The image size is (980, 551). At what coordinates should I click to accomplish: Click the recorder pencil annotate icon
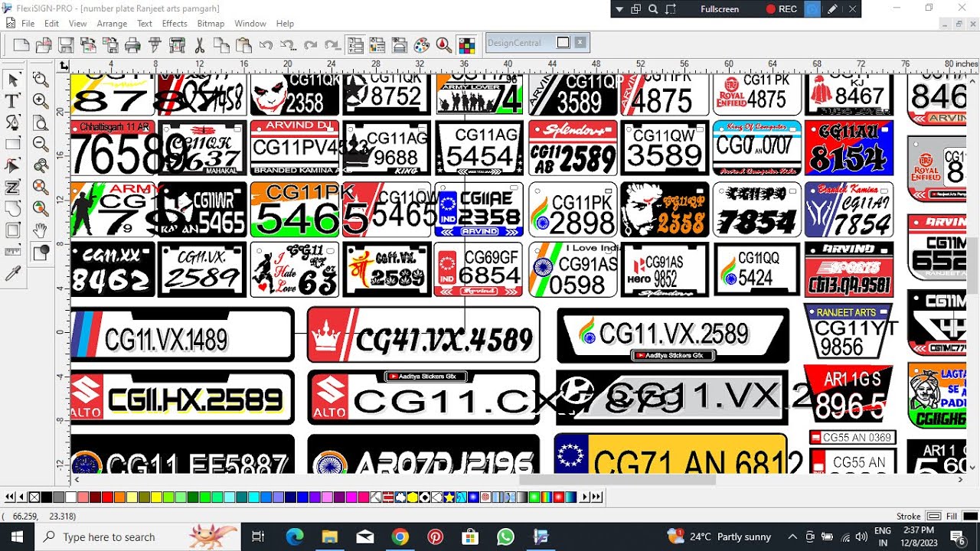[831, 9]
